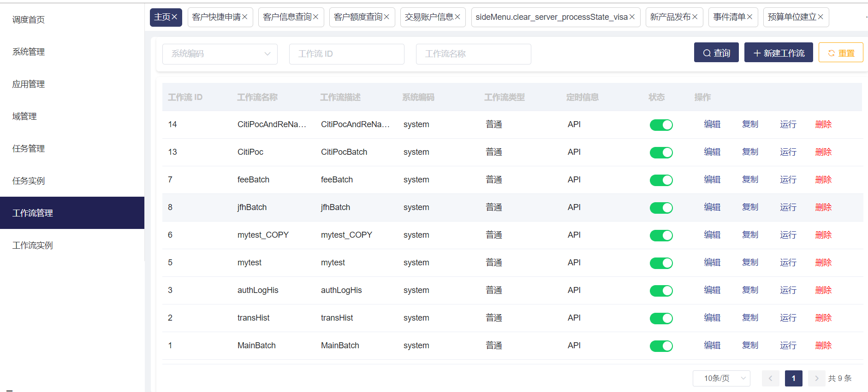Click the 共 9 条 total count text
The height and width of the screenshot is (392, 868).
(x=840, y=378)
